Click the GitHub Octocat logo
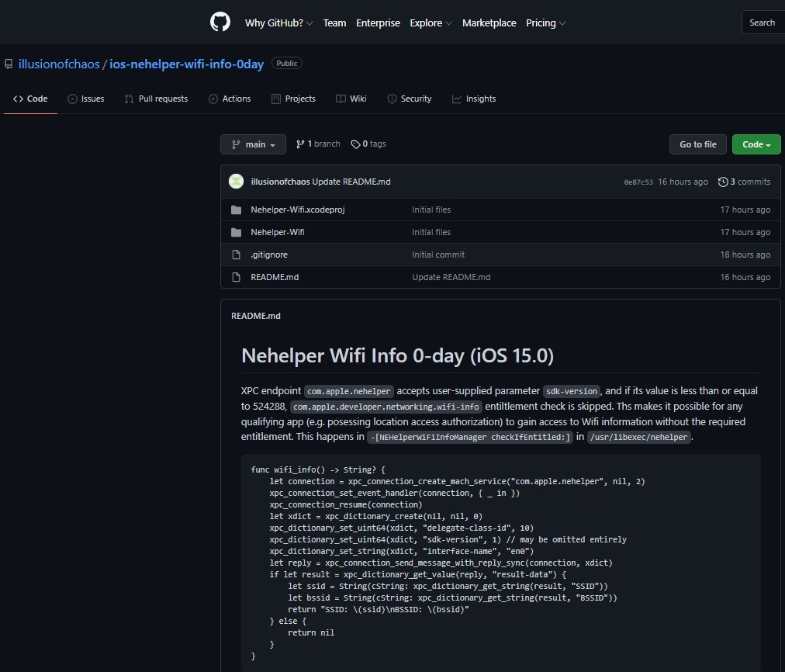Viewport: 785px width, 672px height. [220, 23]
